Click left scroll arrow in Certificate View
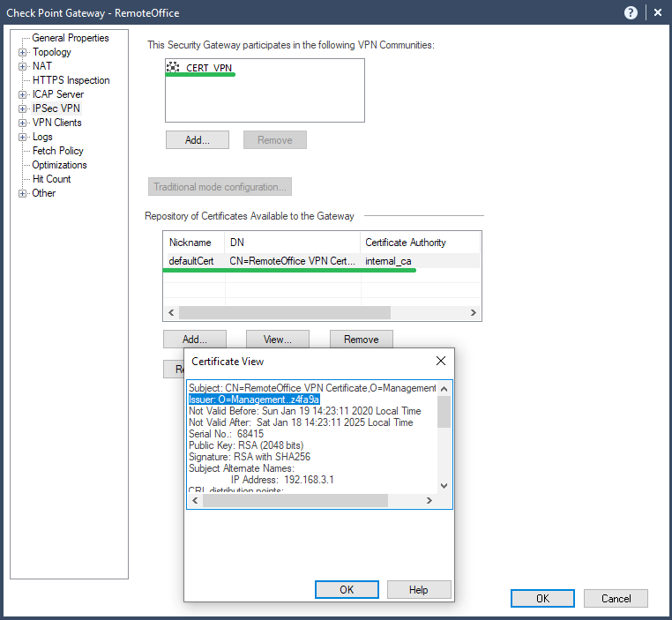This screenshot has width=672, height=620. 195,500
